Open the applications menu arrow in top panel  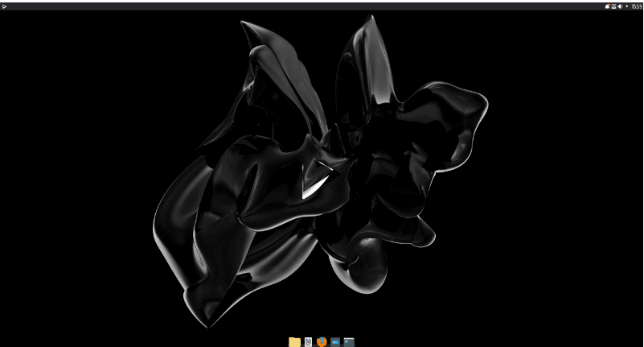coord(4,6)
